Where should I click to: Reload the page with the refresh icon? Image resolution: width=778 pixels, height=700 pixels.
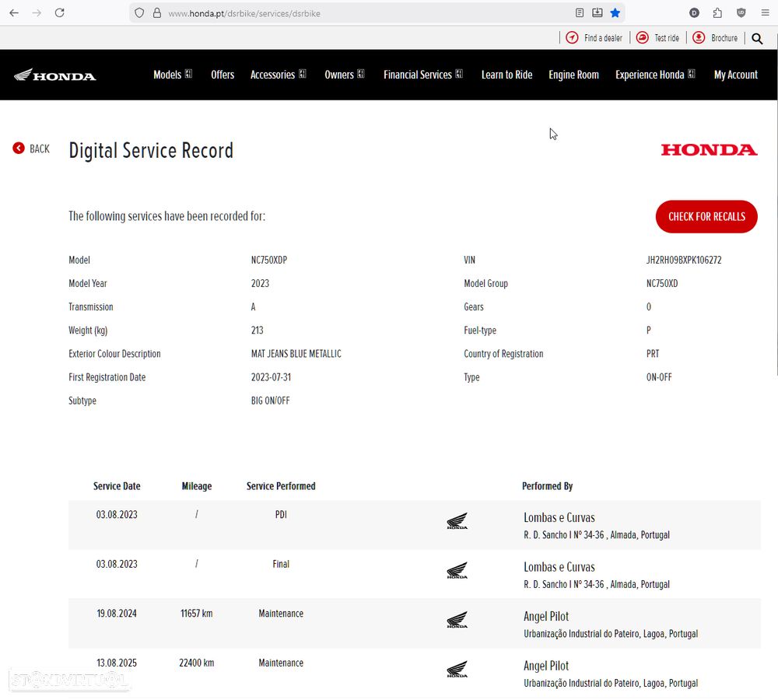coord(60,13)
